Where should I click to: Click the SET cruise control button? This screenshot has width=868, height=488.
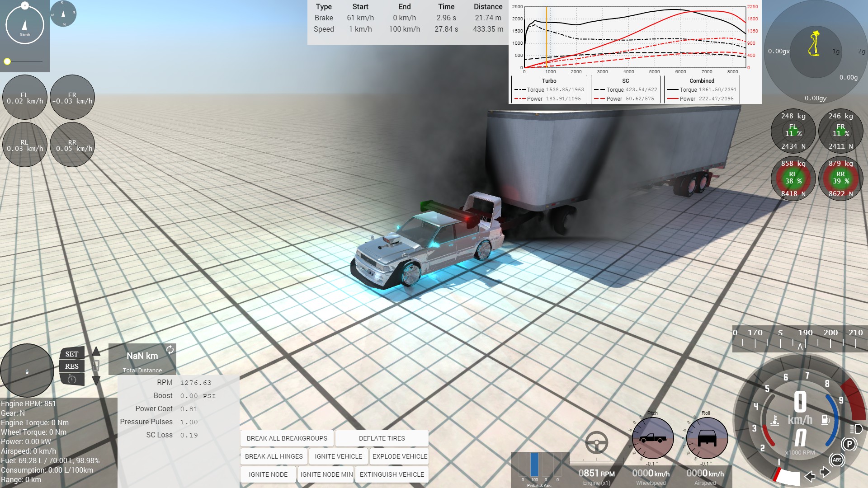click(x=71, y=354)
